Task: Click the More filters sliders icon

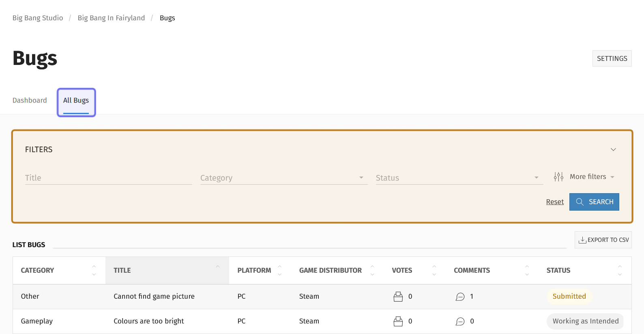Action: coord(558,177)
